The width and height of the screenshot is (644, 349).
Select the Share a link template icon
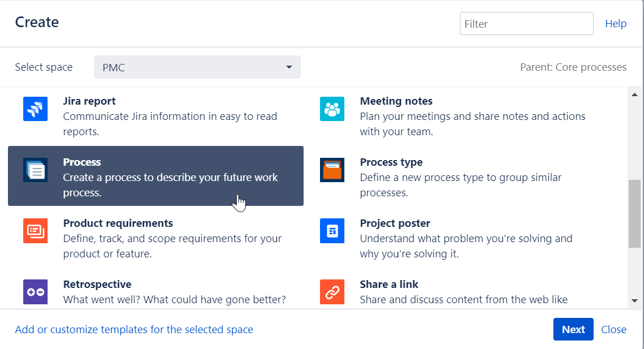pyautogui.click(x=332, y=292)
